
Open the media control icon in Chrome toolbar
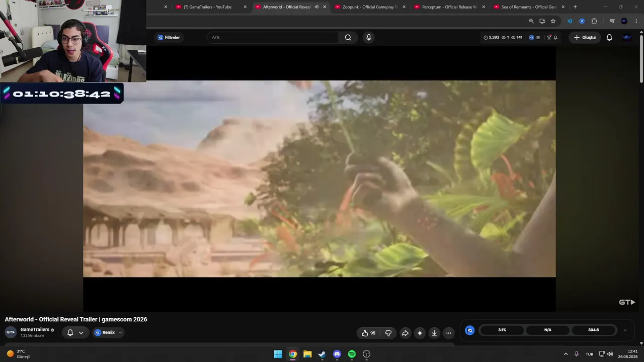coord(612,21)
